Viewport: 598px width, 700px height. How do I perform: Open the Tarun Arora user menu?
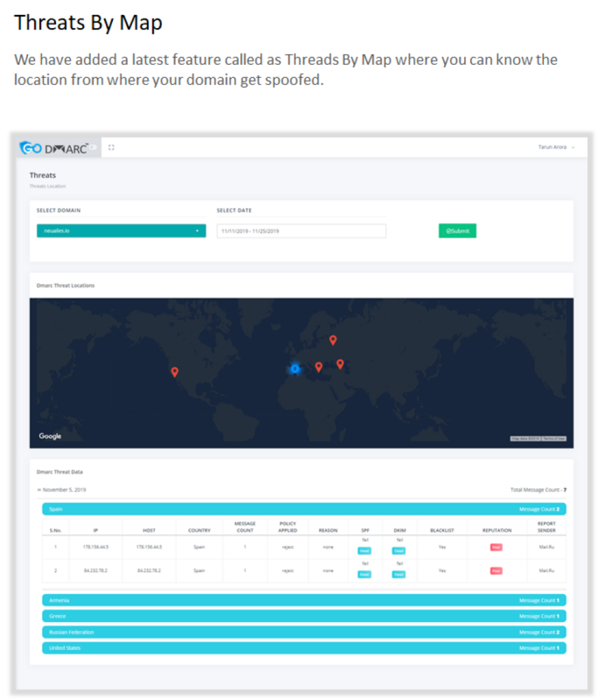click(556, 147)
